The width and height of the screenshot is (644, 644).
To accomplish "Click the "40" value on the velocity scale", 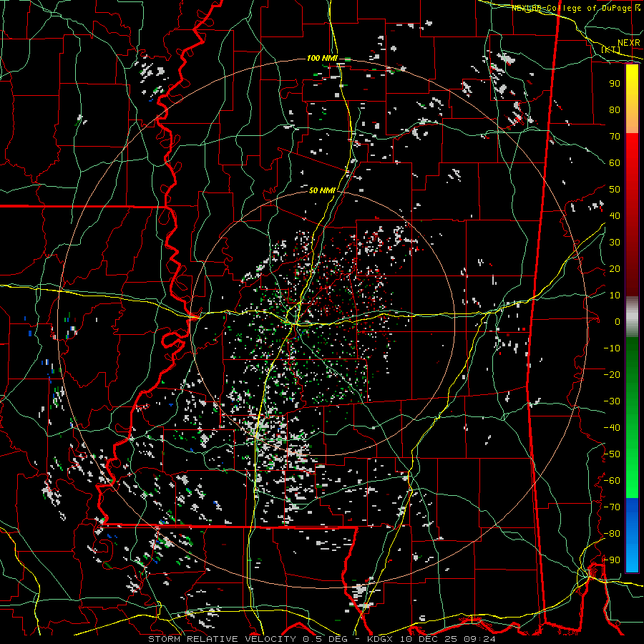I will click(615, 216).
